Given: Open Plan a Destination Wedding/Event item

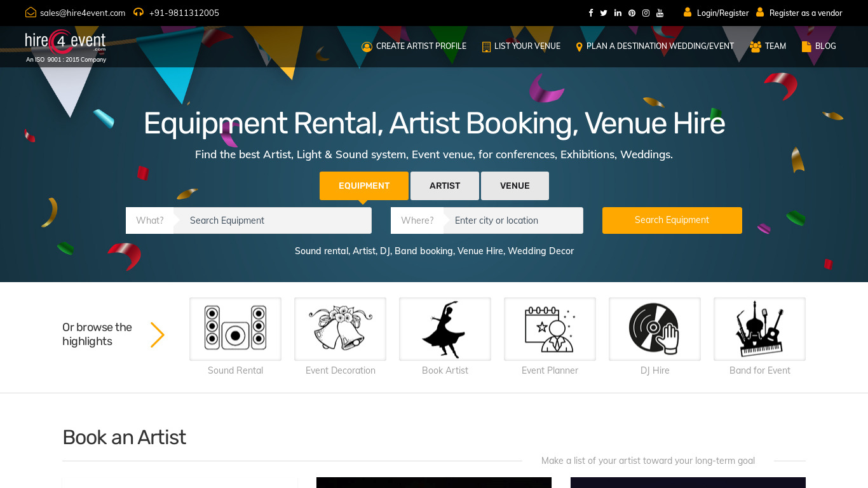Looking at the screenshot, I should click(x=654, y=46).
